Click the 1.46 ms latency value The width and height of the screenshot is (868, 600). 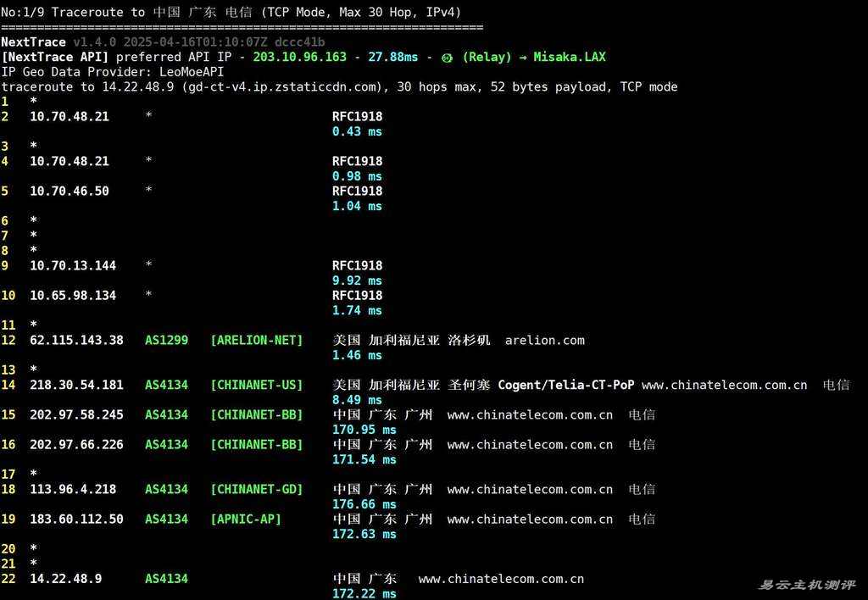(357, 355)
